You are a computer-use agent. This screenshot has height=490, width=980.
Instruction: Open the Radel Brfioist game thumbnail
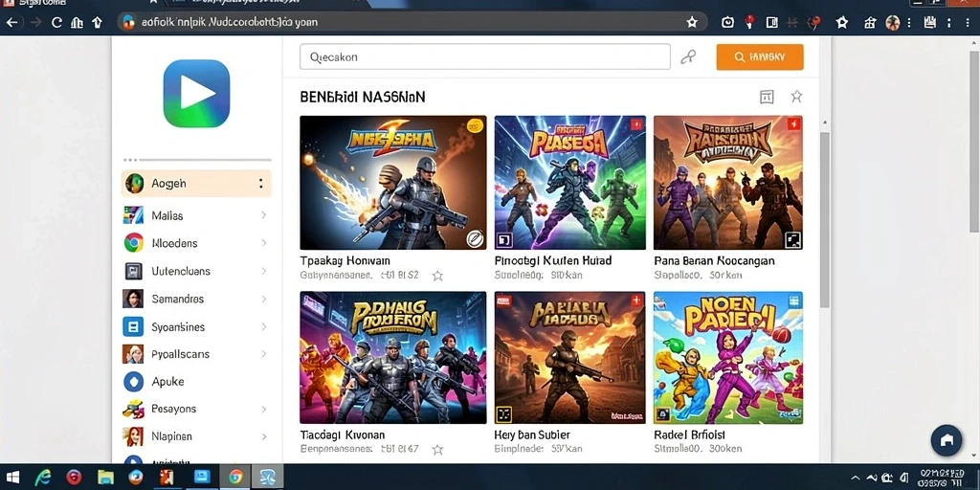tap(728, 358)
